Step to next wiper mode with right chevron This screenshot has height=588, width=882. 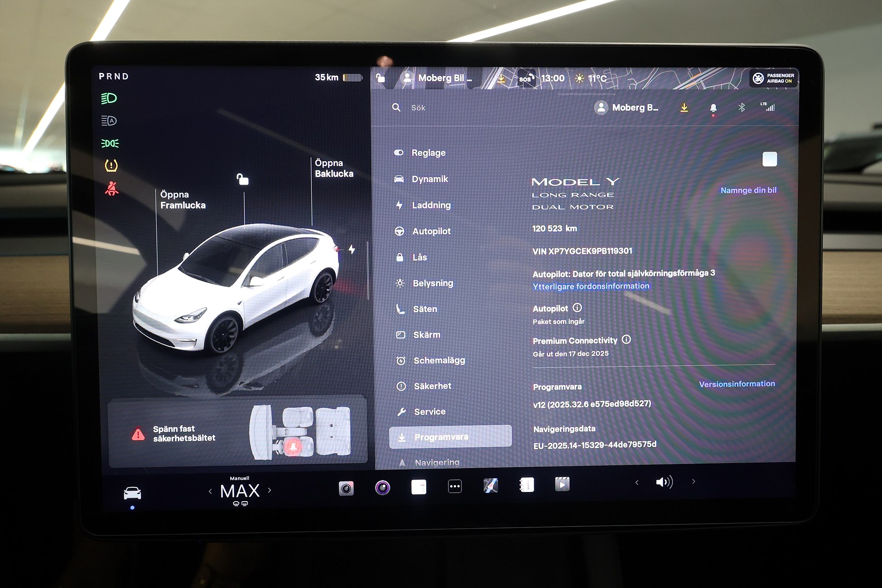tap(270, 491)
